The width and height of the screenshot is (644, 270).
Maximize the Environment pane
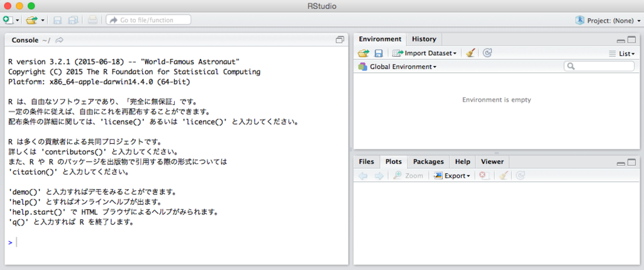tap(631, 40)
